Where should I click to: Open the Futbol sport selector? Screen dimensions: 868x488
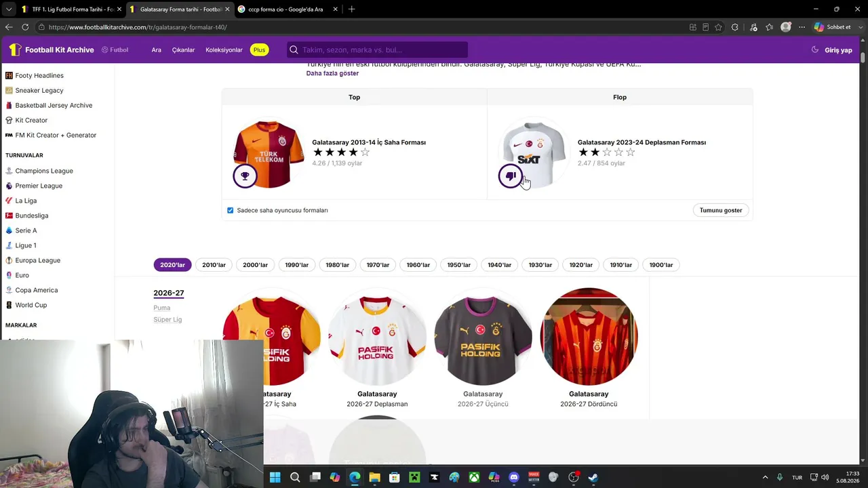point(115,49)
